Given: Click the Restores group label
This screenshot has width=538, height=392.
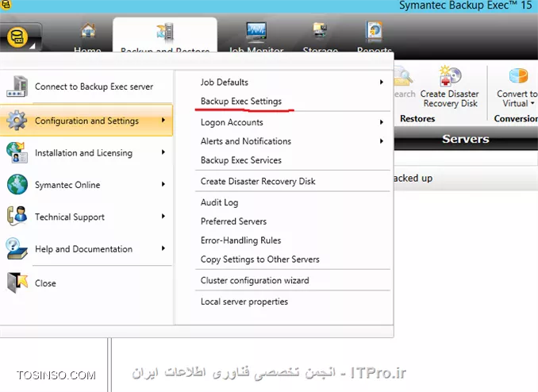Looking at the screenshot, I should [x=417, y=118].
